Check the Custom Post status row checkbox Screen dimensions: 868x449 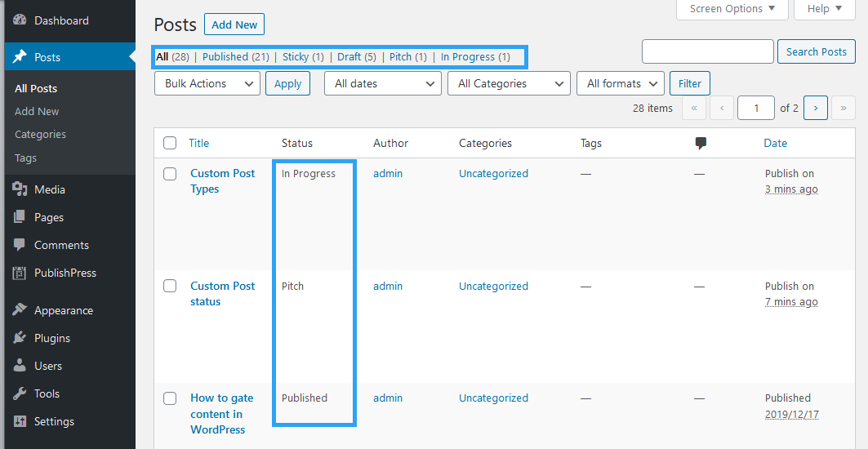(170, 286)
